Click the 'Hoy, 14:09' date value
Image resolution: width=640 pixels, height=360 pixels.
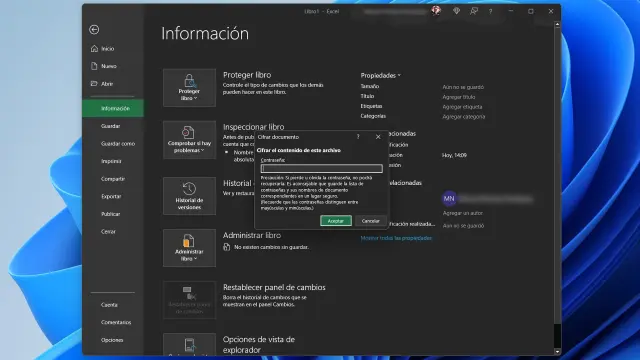pyautogui.click(x=454, y=156)
